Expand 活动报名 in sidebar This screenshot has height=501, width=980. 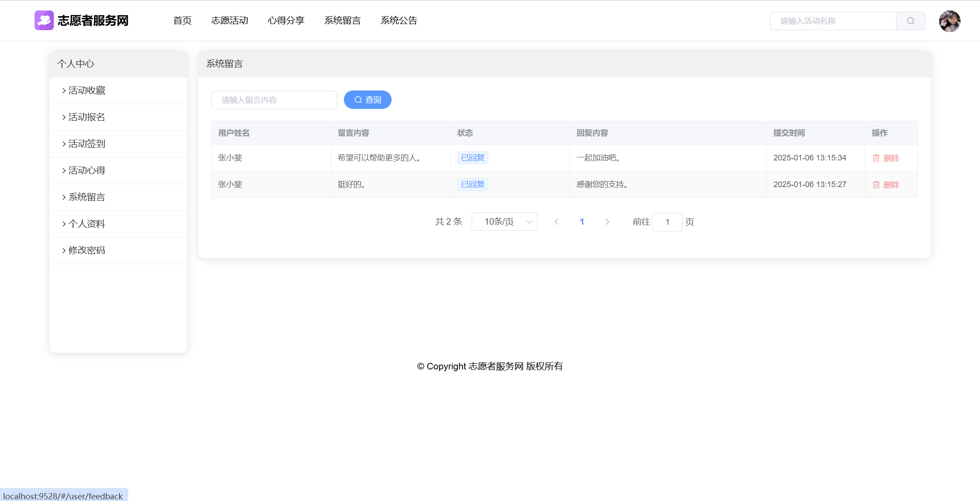[x=87, y=117]
